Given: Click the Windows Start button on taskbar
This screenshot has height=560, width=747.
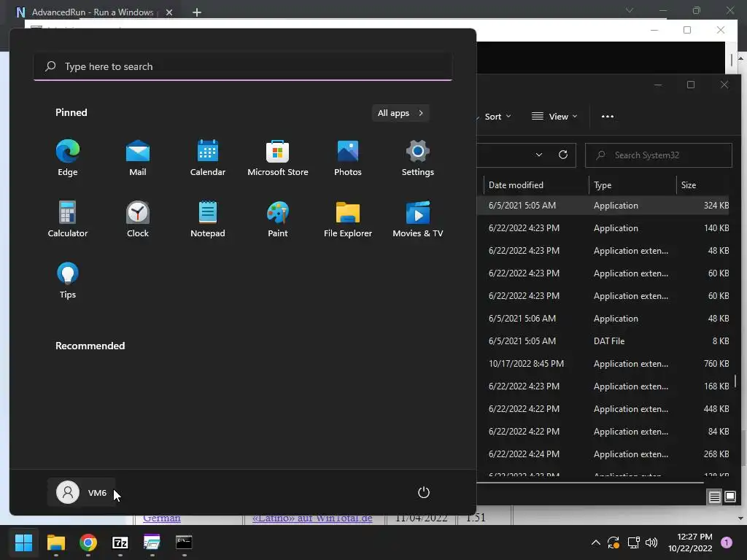Looking at the screenshot, I should tap(24, 542).
